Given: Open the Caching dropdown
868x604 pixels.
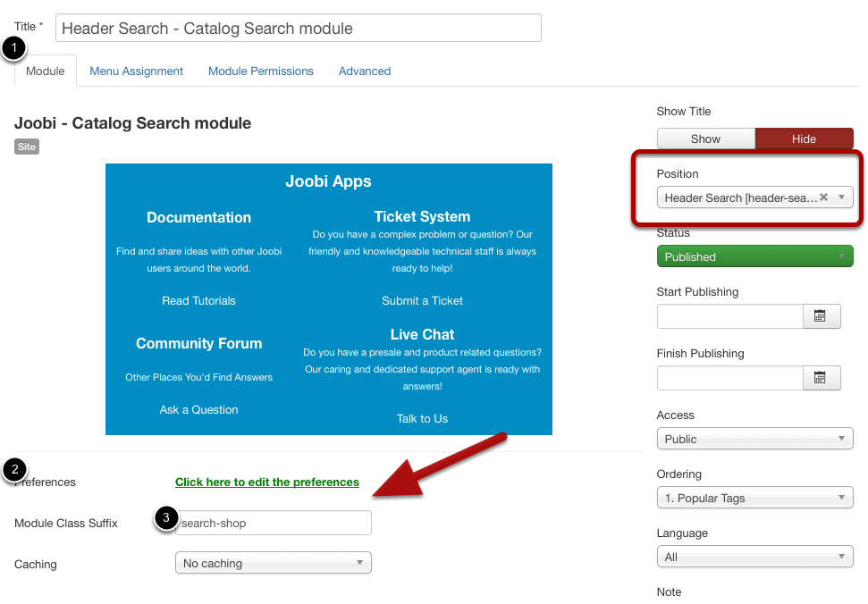Looking at the screenshot, I should (x=273, y=563).
